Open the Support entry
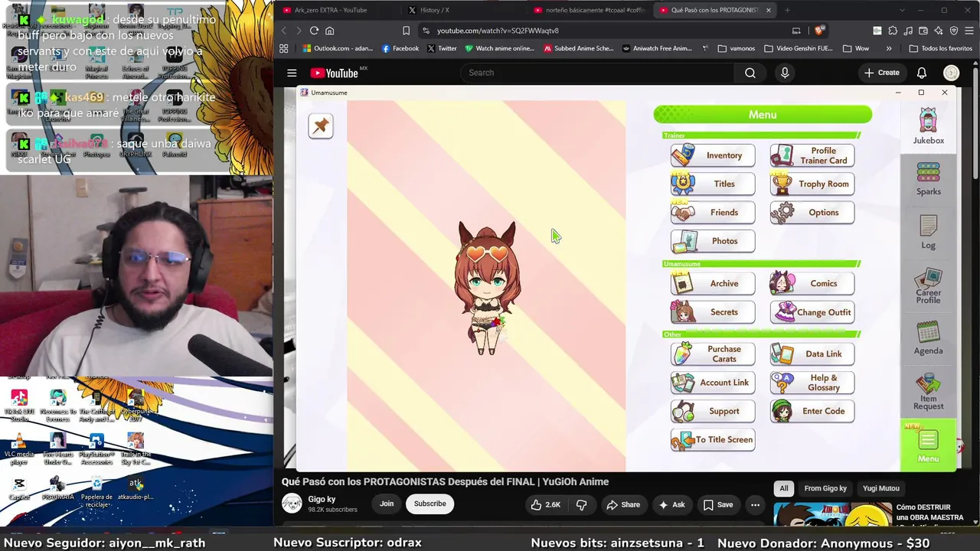Screen dimensions: 980x551 [713, 411]
